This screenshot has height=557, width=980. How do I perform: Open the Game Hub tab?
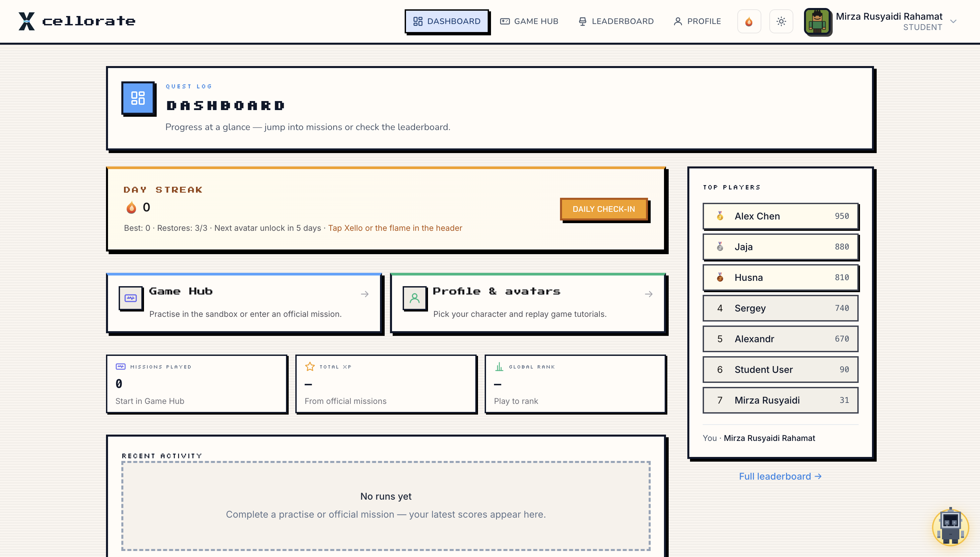point(529,21)
